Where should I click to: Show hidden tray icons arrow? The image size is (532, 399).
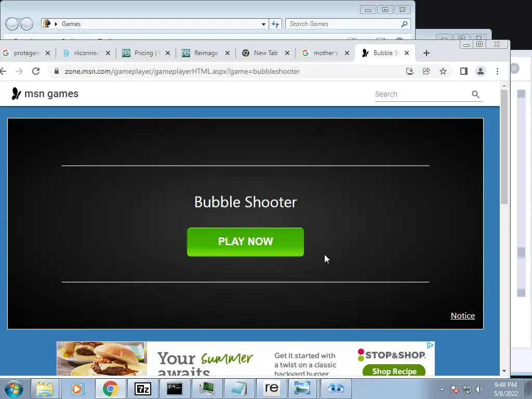click(442, 389)
